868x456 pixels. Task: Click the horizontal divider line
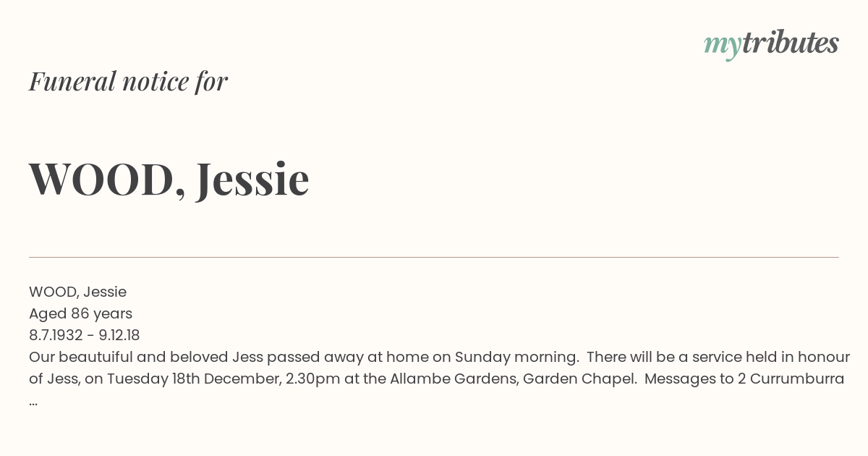[x=434, y=257]
